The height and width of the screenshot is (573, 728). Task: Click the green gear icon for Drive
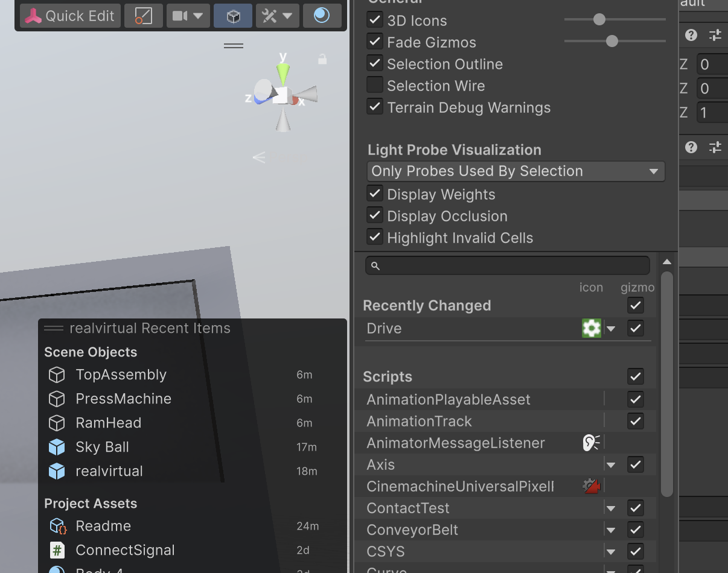tap(591, 328)
